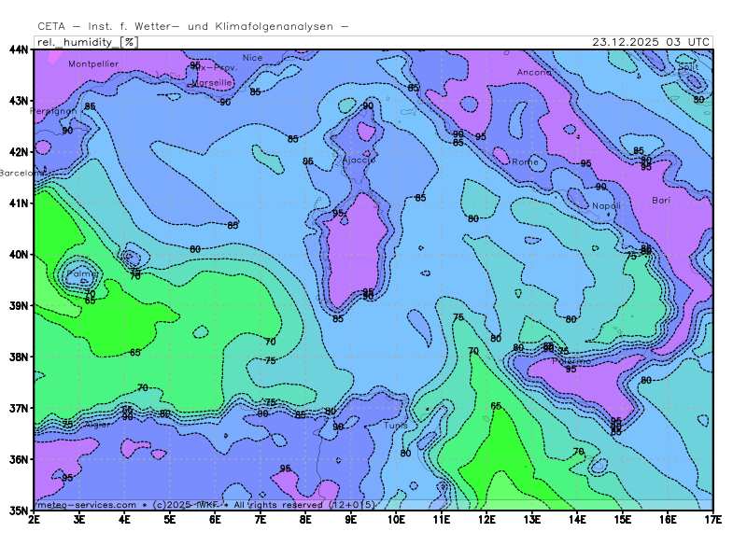The height and width of the screenshot is (560, 747).
Task: Click the 23.12.2025 03 UTC timestamp
Action: (x=651, y=42)
